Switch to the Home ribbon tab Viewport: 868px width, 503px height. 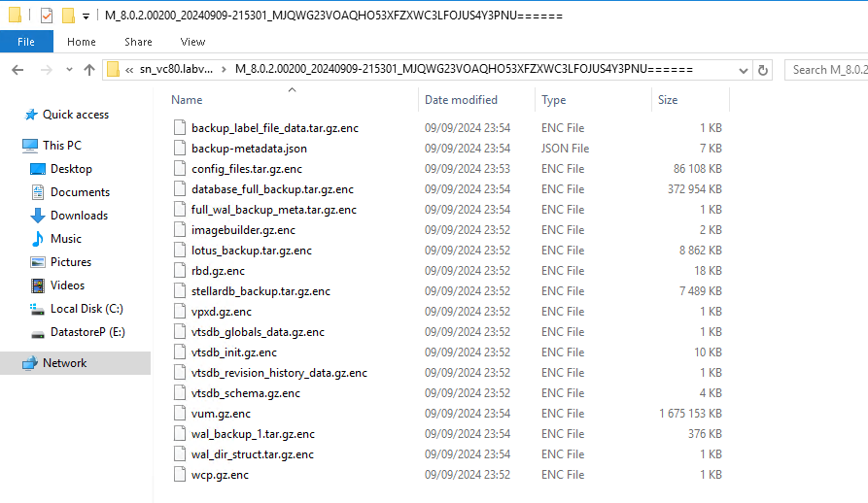tap(82, 42)
